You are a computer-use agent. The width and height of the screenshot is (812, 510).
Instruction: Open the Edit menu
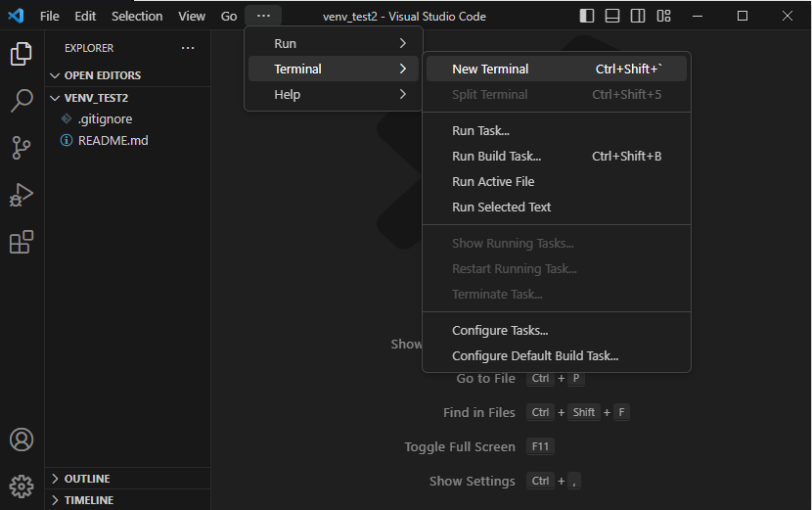[x=85, y=16]
